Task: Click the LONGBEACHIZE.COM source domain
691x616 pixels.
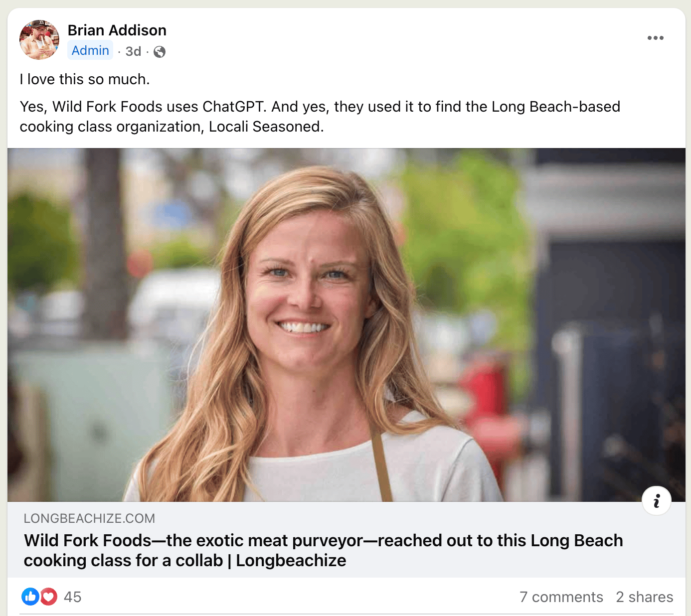Action: click(x=89, y=518)
